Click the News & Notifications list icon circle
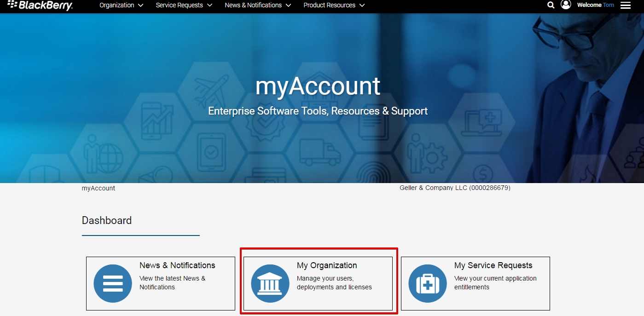The height and width of the screenshot is (316, 644). coord(113,283)
